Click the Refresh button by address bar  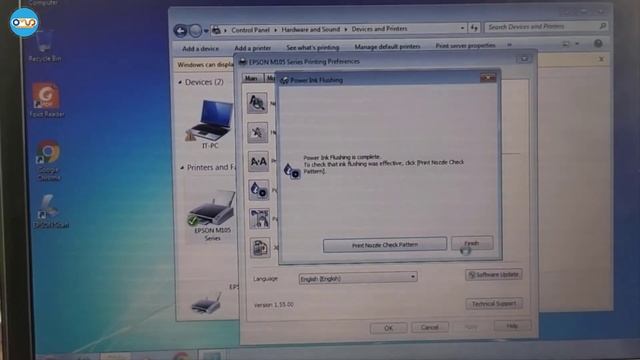click(x=474, y=28)
